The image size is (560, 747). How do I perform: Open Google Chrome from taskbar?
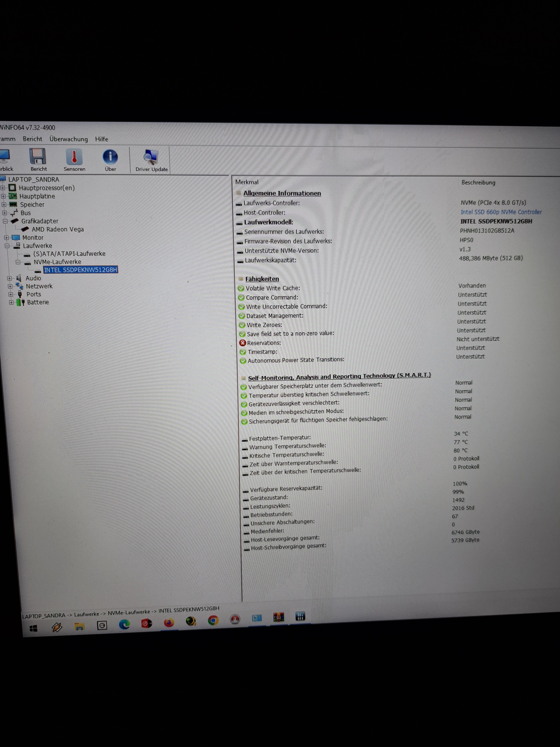213,620
